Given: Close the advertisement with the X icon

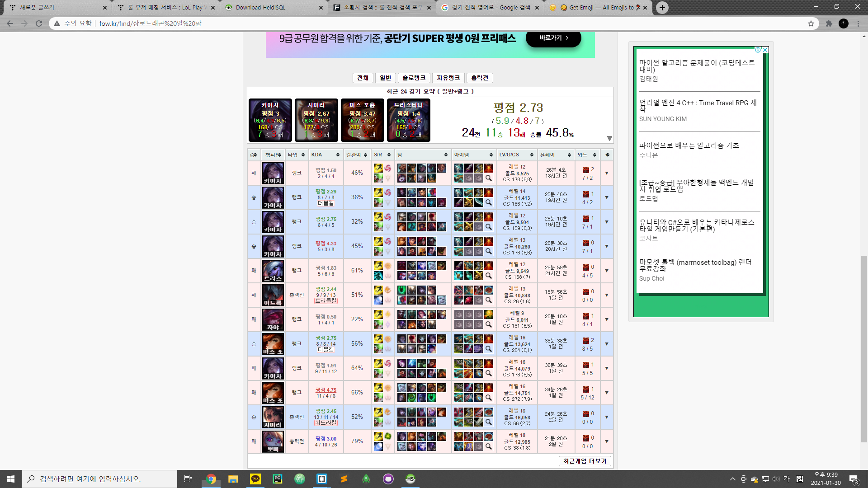Looking at the screenshot, I should [765, 50].
